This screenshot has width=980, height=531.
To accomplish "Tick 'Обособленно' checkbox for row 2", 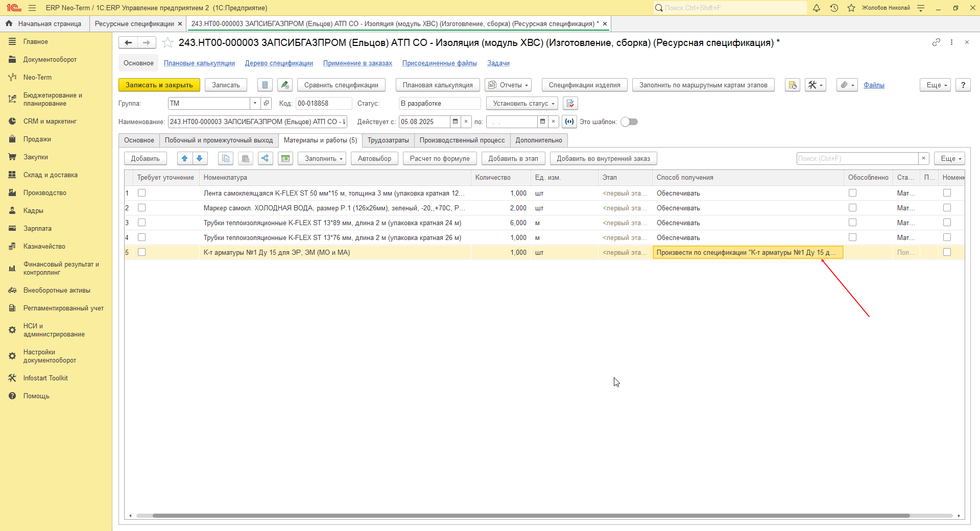I will tap(852, 208).
